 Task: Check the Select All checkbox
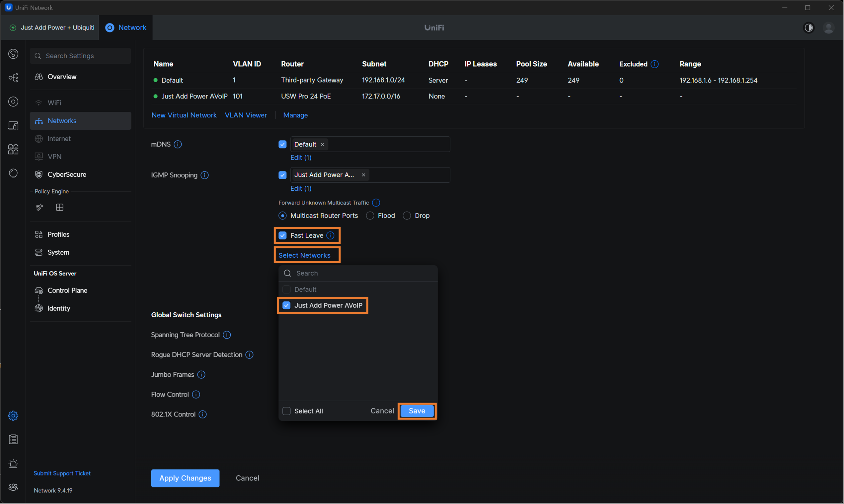click(x=286, y=411)
